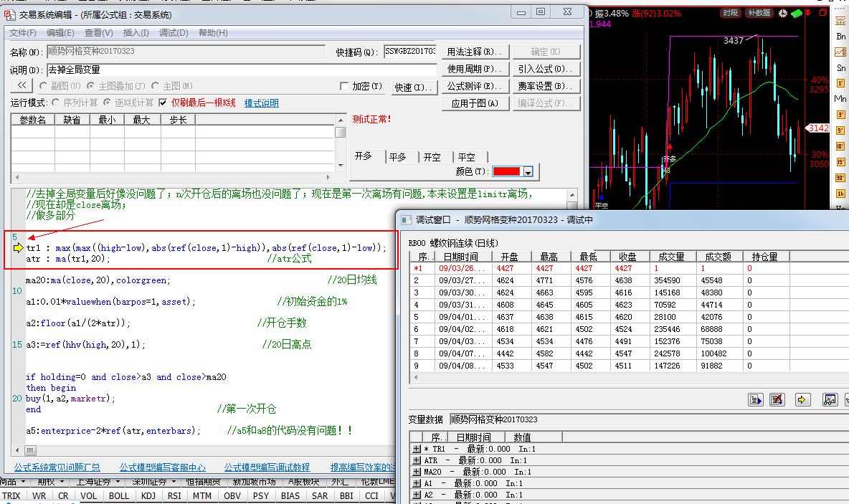
Task: Select the 主图 radio button
Action: point(156,85)
